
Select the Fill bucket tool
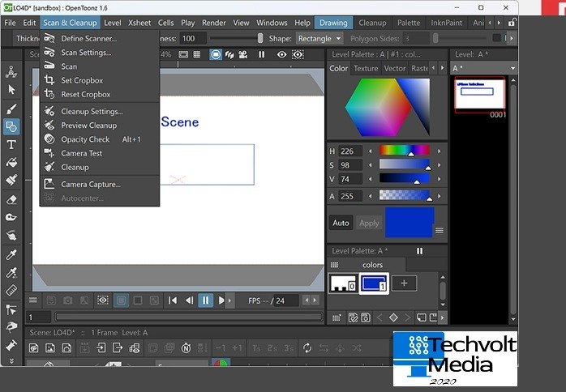[x=11, y=162]
